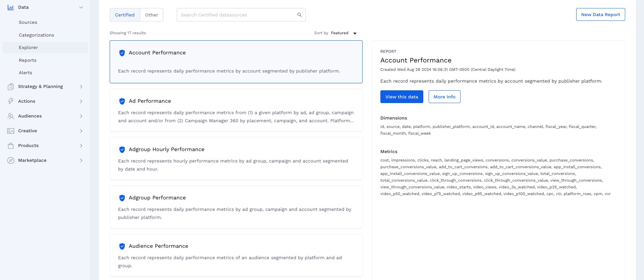This screenshot has width=644, height=280.
Task: Click the Strategy & Planning clipboard icon
Action: (x=11, y=87)
